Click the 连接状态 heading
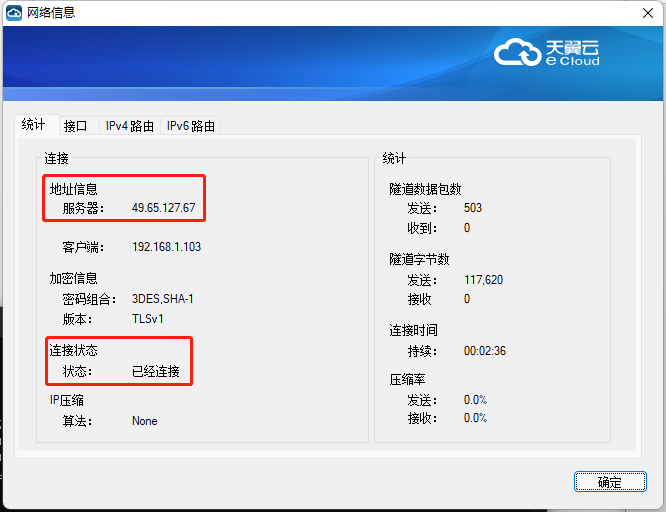 click(73, 351)
